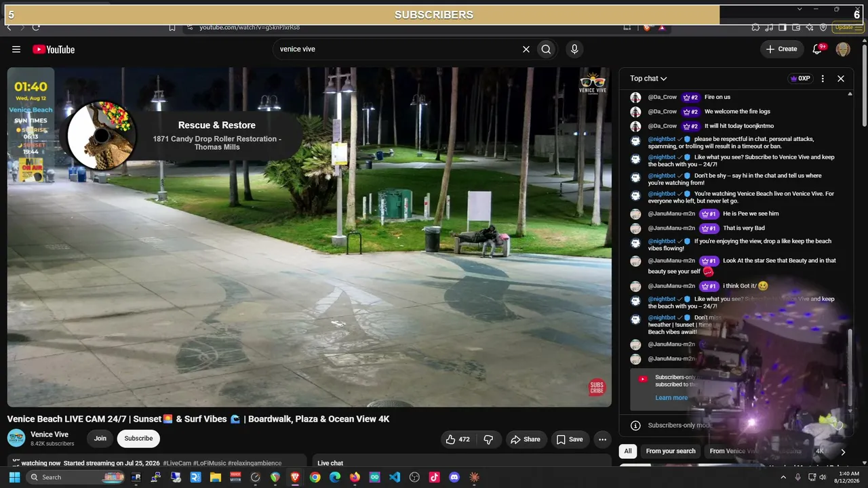Click the Windows taskbar Search box
This screenshot has height=488, width=868.
coord(75,477)
